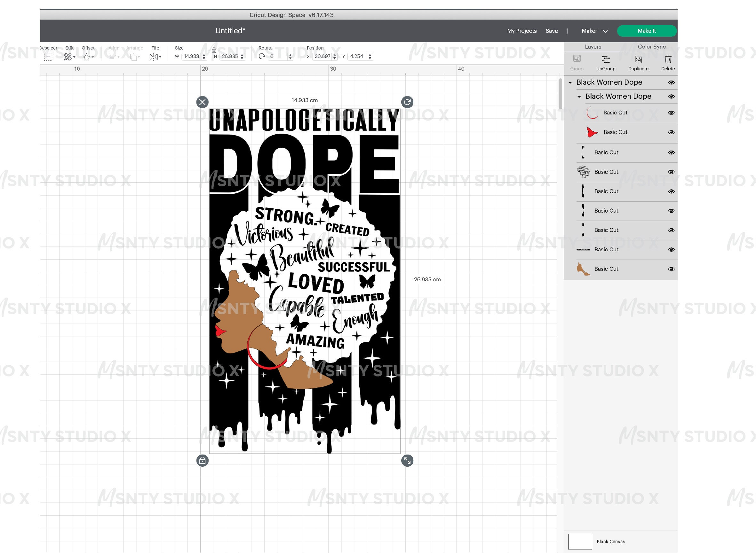Screen dimensions: 756x553
Task: Toggle visibility of the Black Women Dope group
Action: [672, 82]
